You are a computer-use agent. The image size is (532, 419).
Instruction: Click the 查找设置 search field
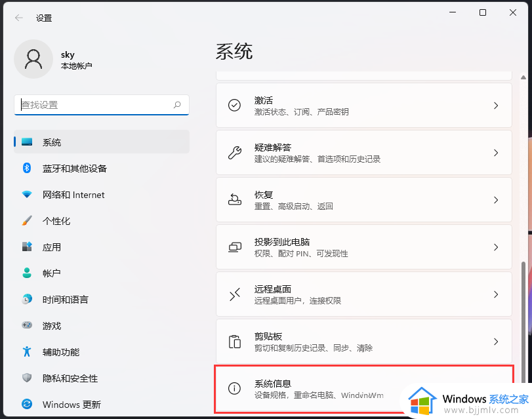[102, 105]
